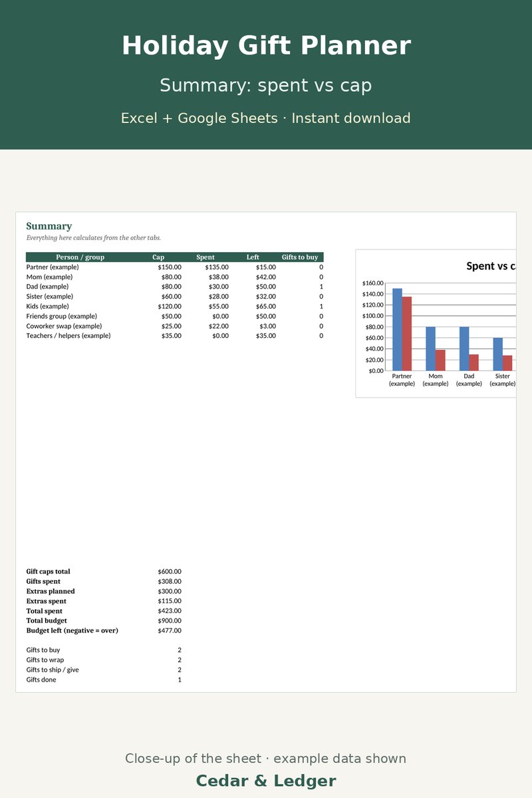Click Mom's spent value "$38.00"
Viewport: 532px width, 798px height.
pos(218,277)
